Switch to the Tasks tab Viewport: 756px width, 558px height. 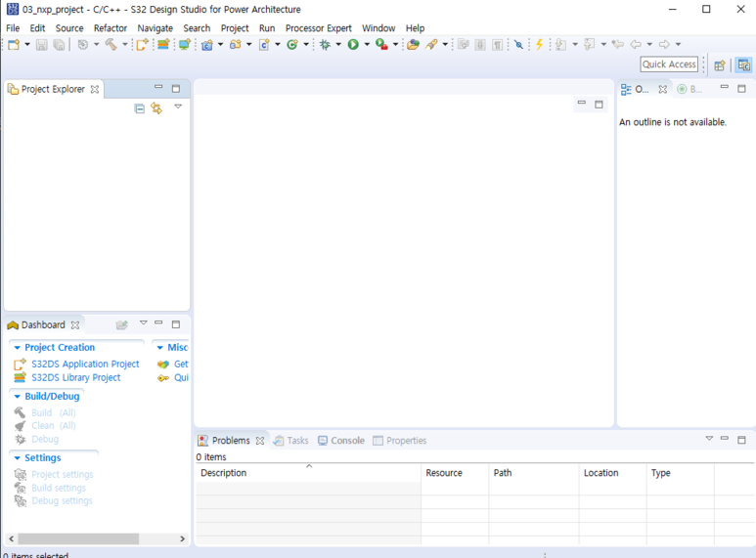point(290,441)
